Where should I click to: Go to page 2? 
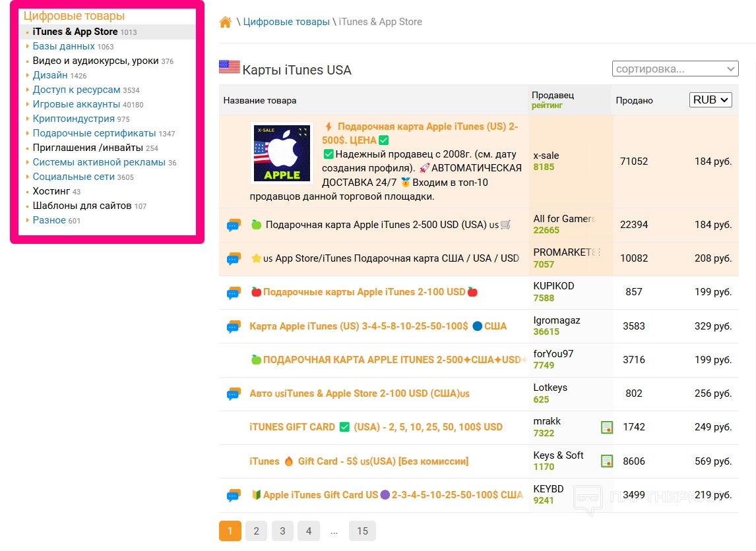(256, 531)
